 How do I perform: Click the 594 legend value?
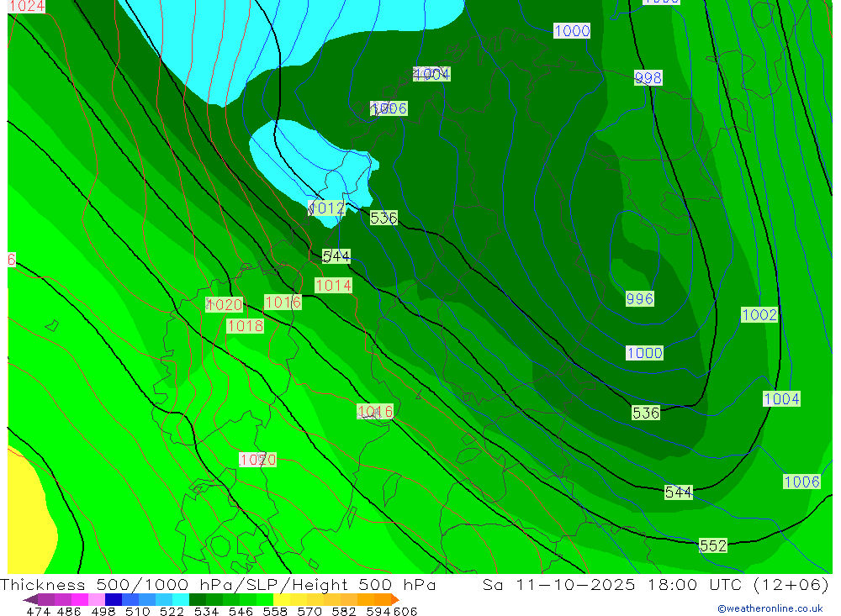coord(378,612)
